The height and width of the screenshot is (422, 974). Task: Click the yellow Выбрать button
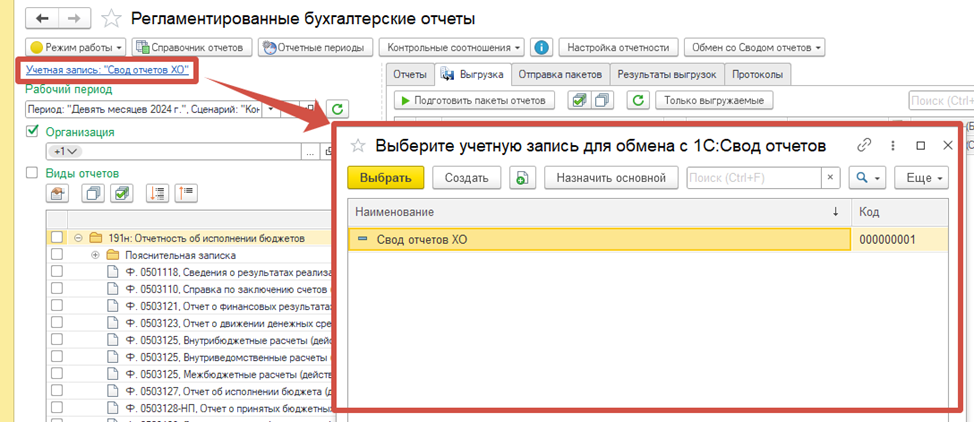click(385, 178)
